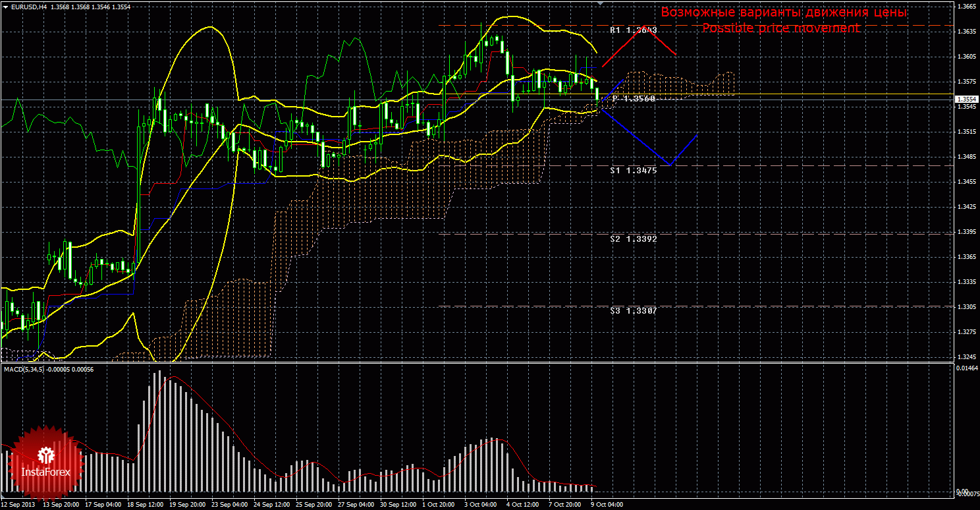Click the 1.3365 price scale value

click(966, 257)
